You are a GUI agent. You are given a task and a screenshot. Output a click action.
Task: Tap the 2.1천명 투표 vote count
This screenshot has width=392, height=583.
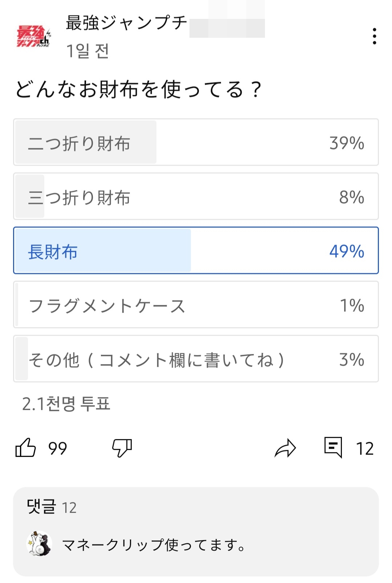(66, 404)
